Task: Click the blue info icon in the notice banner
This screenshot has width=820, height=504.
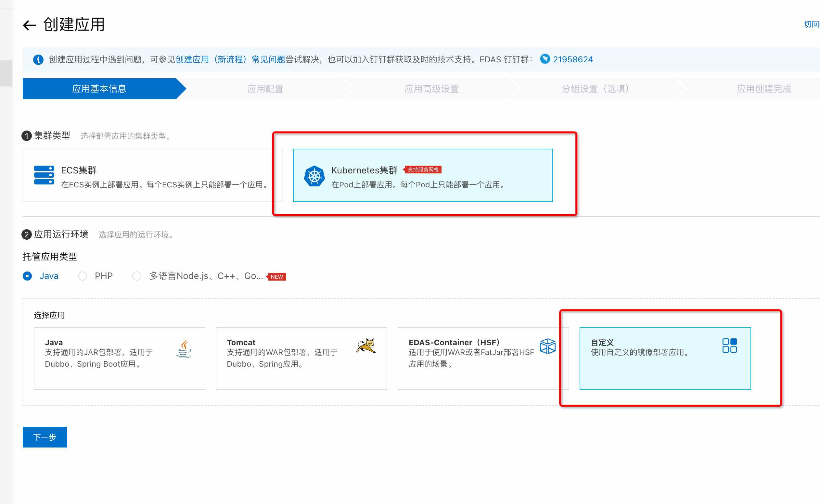Action: click(38, 60)
